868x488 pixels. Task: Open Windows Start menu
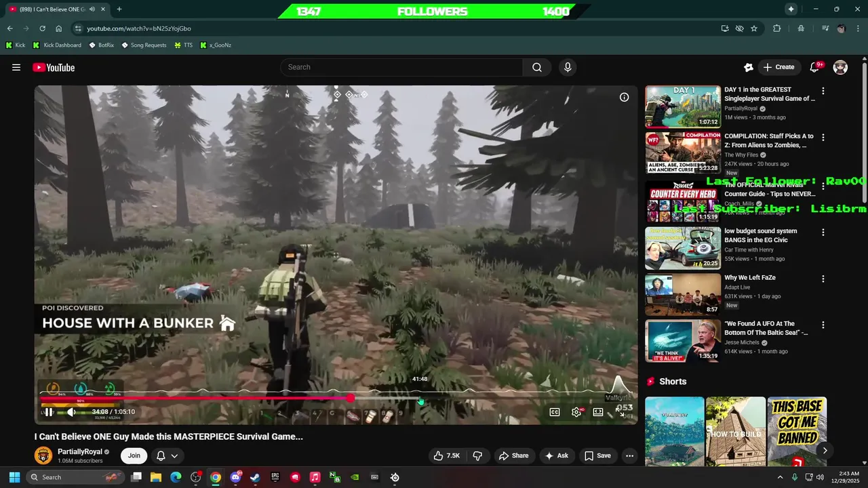(x=14, y=477)
